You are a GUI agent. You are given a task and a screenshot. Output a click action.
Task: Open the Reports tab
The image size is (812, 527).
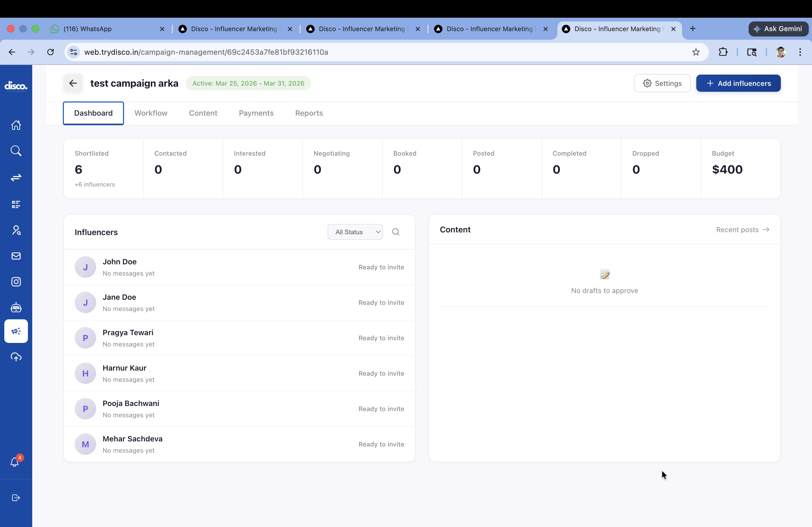click(x=309, y=113)
